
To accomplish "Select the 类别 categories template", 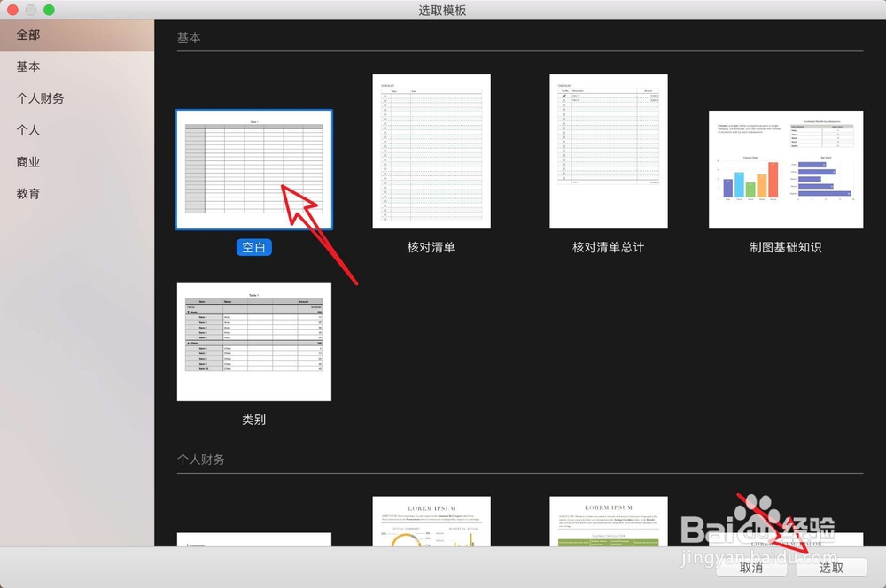I will point(253,341).
